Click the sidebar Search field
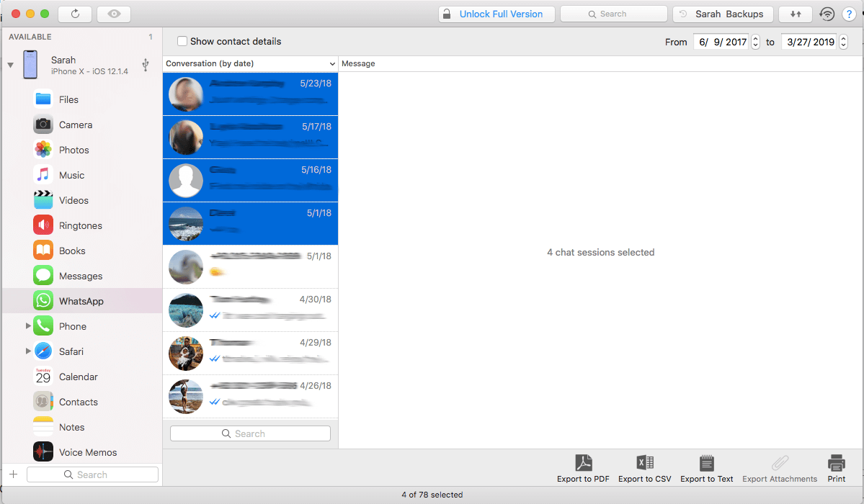Screen dimensions: 864x504 92,474
